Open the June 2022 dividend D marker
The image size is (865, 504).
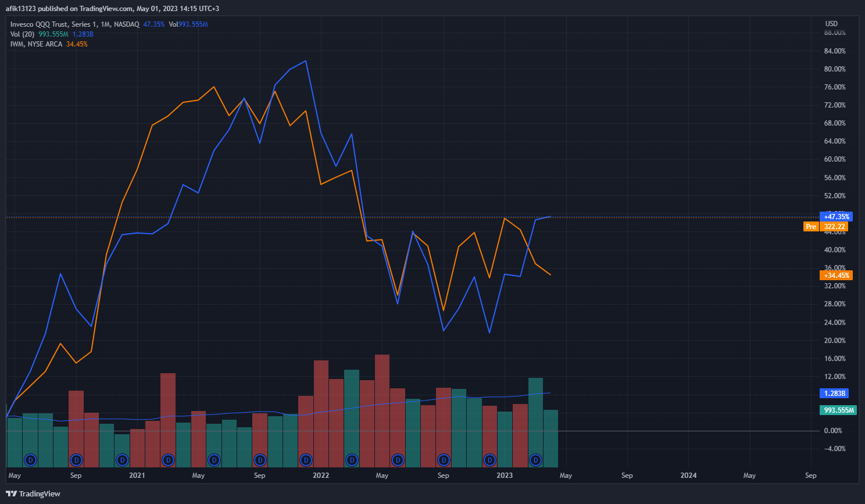click(398, 460)
